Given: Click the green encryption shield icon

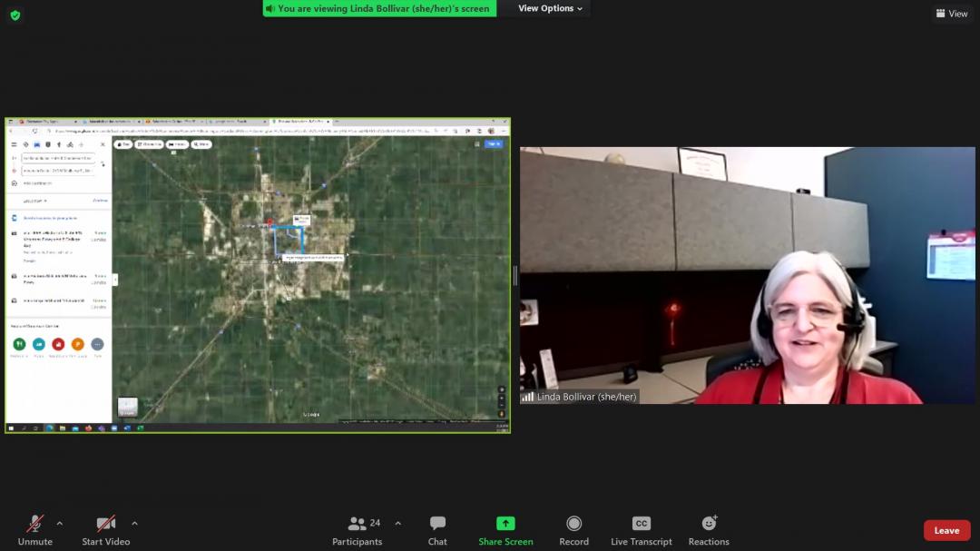Looking at the screenshot, I should [15, 15].
